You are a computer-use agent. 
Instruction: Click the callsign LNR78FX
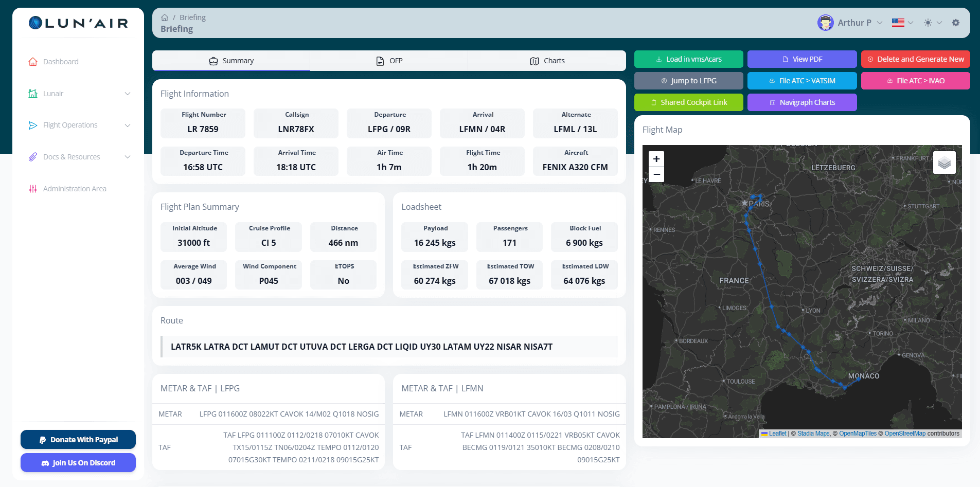pyautogui.click(x=296, y=129)
